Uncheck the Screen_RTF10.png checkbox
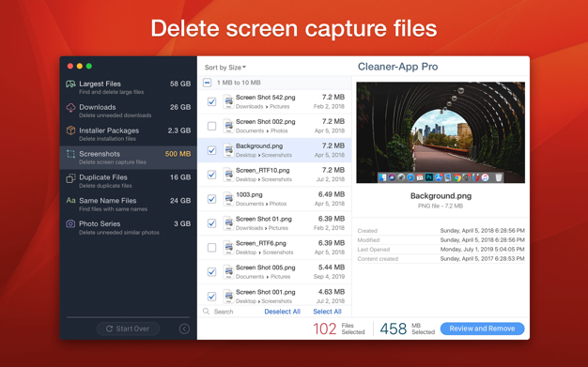This screenshot has width=588, height=367. [212, 175]
